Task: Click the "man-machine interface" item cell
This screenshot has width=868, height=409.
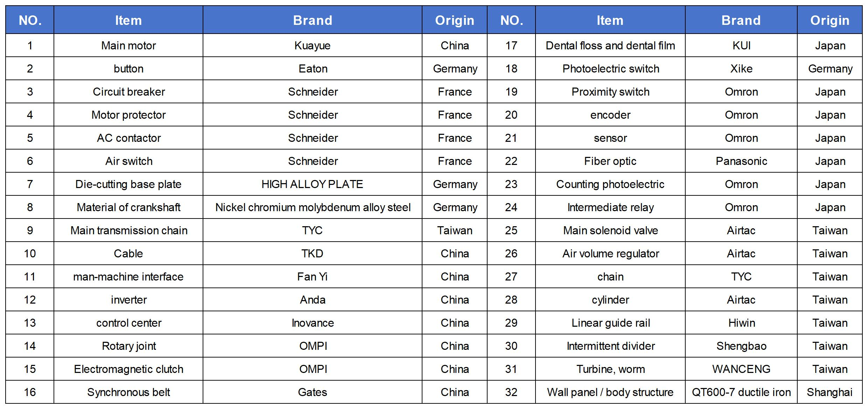Action: [128, 277]
